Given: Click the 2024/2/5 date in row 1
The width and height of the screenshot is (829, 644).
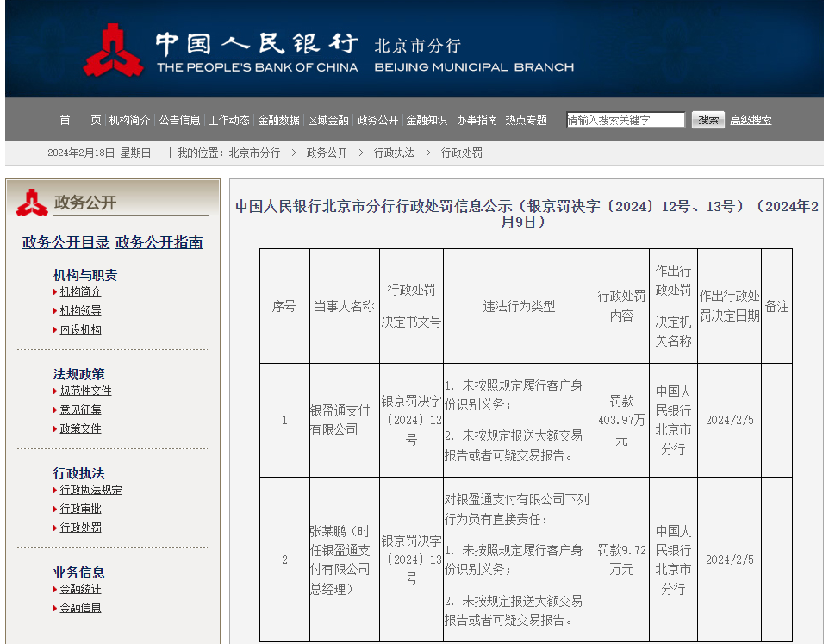Looking at the screenshot, I should [x=730, y=421].
